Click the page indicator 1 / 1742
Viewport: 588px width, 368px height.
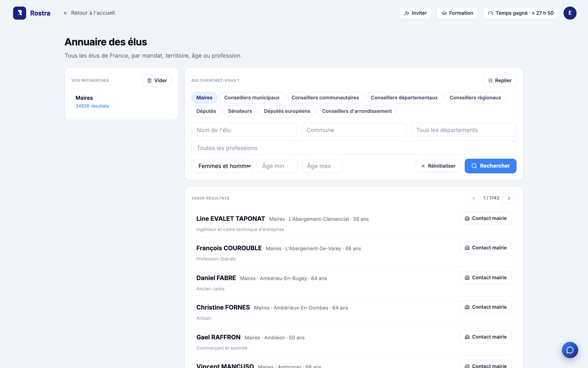click(491, 198)
